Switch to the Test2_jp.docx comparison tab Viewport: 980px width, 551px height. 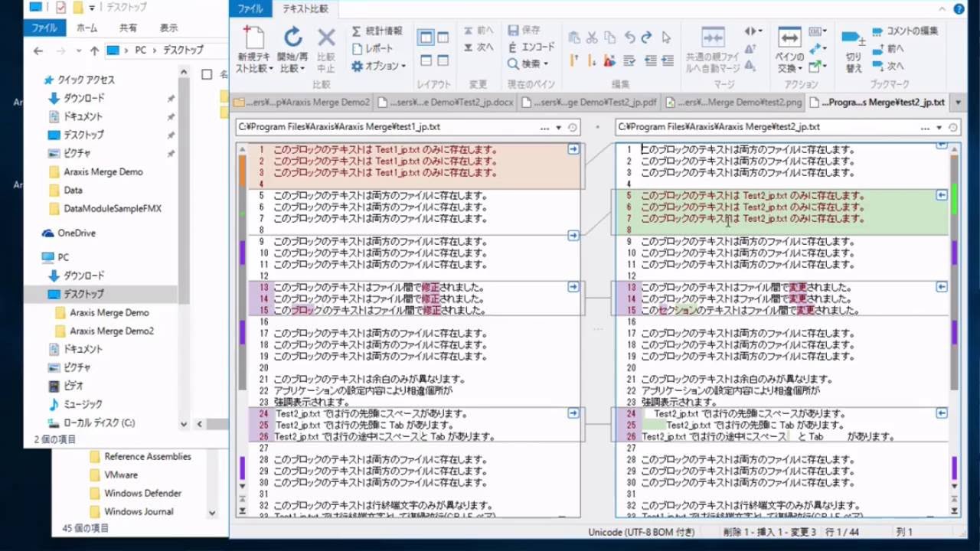click(x=445, y=102)
